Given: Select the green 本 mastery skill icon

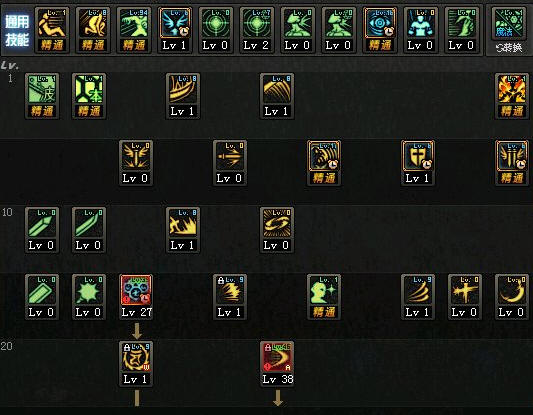Looking at the screenshot, I should [x=89, y=96].
